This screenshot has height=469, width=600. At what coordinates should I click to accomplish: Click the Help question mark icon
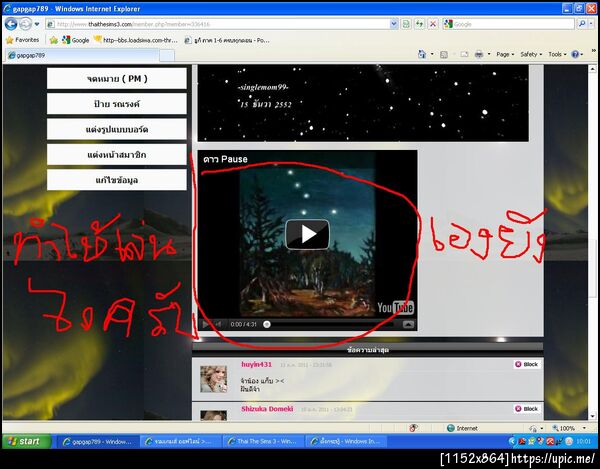[x=575, y=54]
